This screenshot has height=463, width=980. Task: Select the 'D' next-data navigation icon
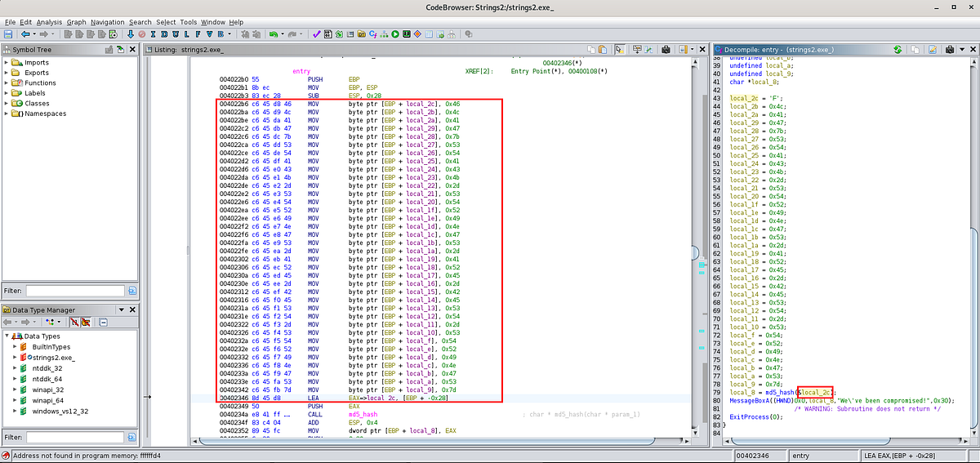164,34
